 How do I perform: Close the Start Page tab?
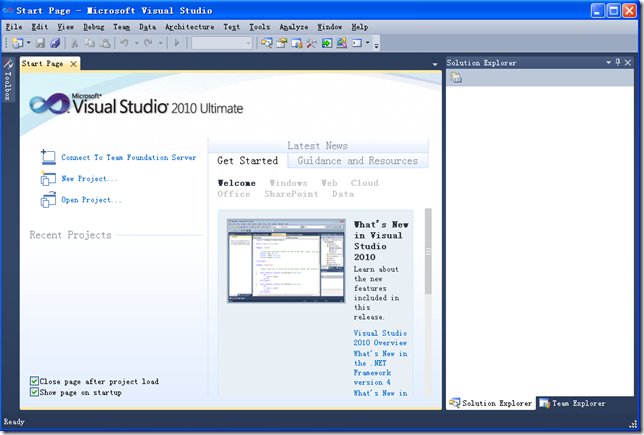click(73, 64)
